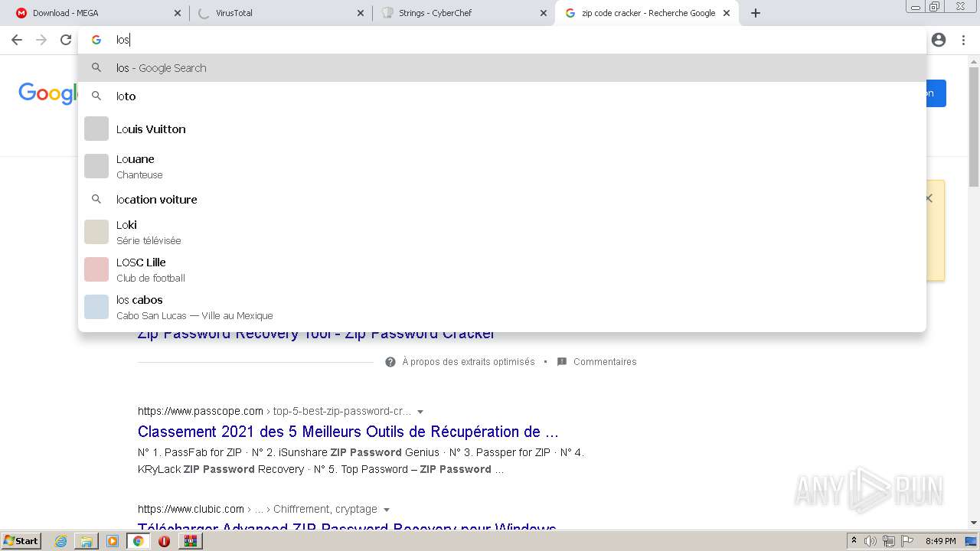
Task: Open a new browser tab
Action: click(756, 13)
